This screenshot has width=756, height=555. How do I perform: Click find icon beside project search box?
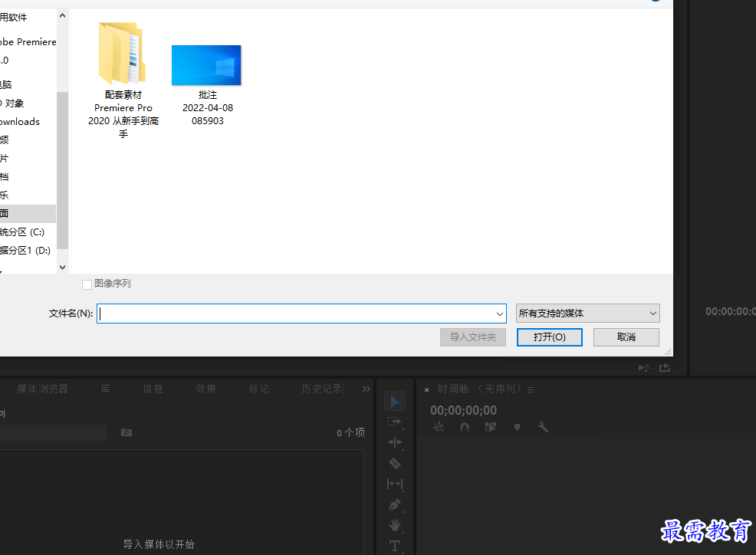tap(127, 432)
